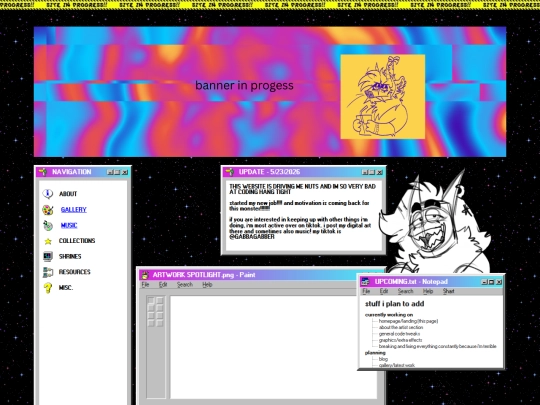Maximize the Update window
This screenshot has height=405, width=540.
point(372,172)
